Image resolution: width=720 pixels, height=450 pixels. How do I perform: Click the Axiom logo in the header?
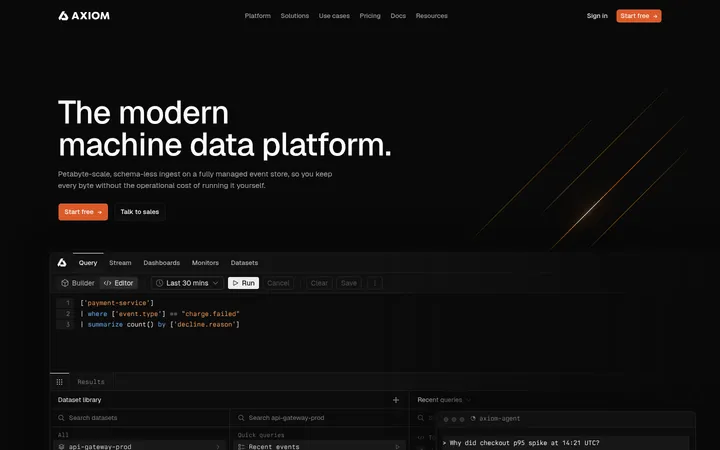click(84, 16)
